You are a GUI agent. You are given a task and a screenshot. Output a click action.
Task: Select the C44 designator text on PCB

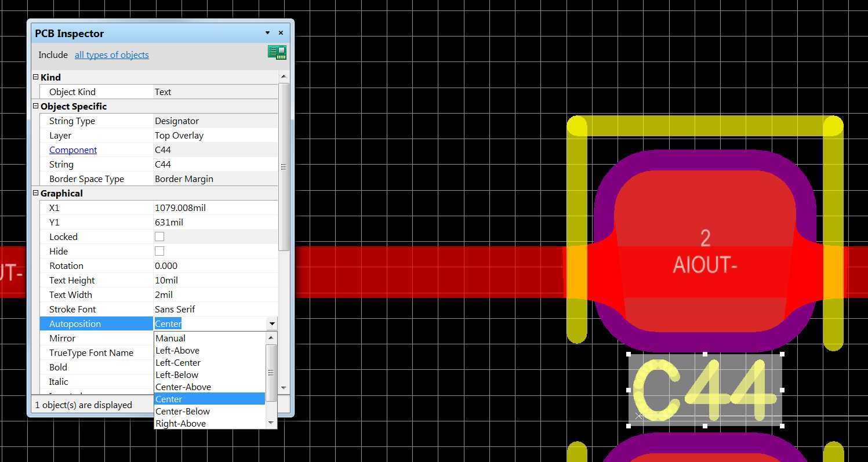705,390
